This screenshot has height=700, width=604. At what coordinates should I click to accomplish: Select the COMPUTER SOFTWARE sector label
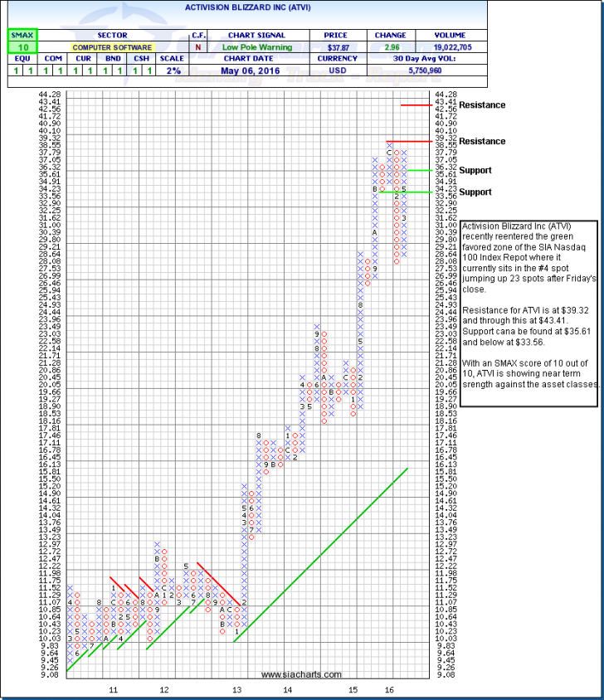[112, 49]
